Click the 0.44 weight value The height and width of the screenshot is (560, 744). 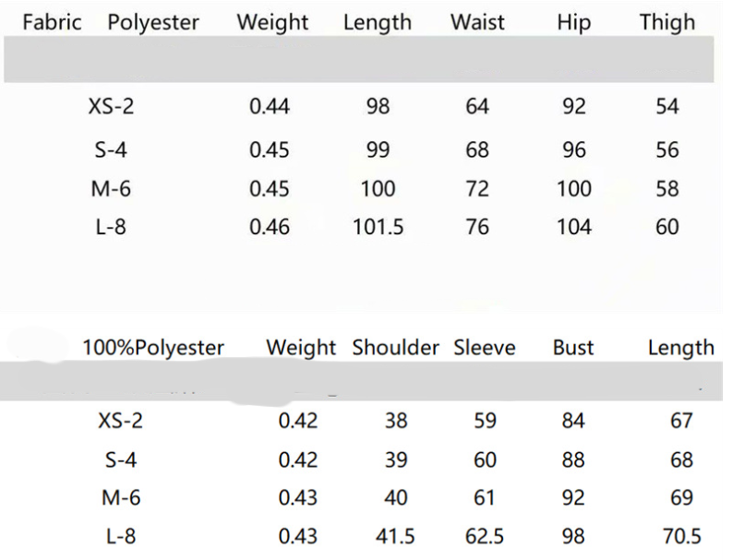pyautogui.click(x=270, y=107)
